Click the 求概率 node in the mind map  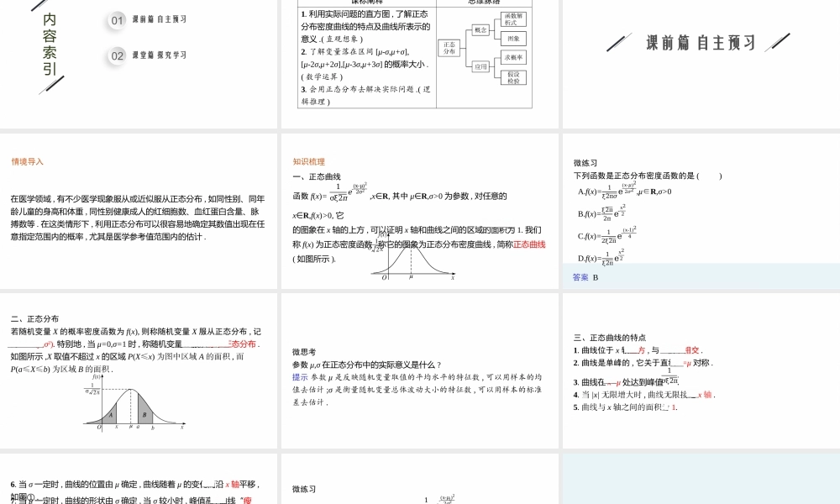(x=513, y=57)
